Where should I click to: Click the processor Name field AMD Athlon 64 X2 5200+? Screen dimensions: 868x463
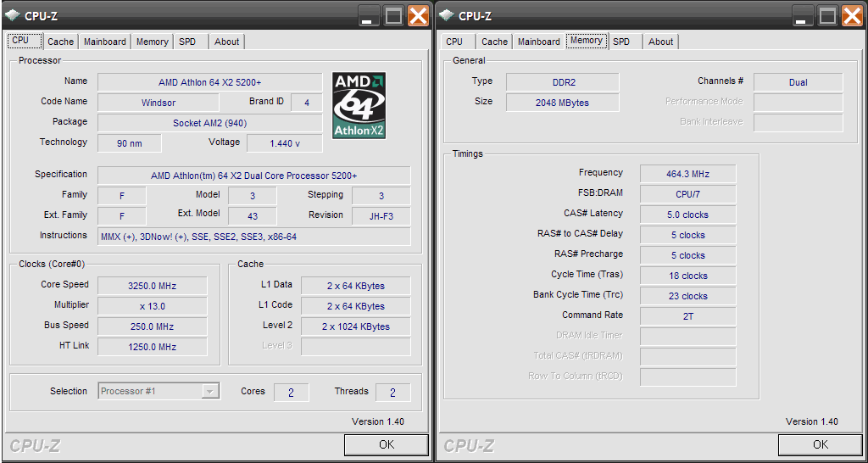coord(210,82)
